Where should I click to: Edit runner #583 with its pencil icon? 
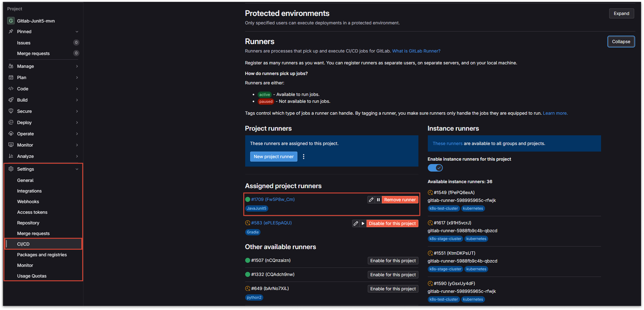pyautogui.click(x=356, y=223)
